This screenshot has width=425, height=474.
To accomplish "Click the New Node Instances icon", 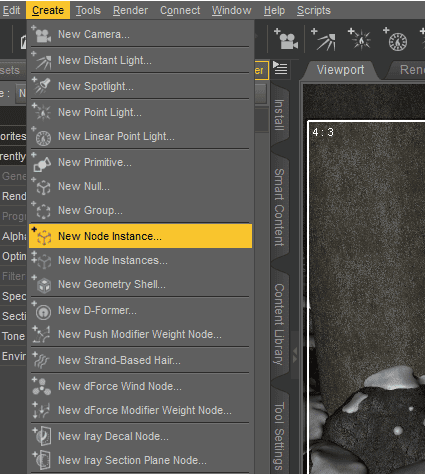I will (41, 260).
